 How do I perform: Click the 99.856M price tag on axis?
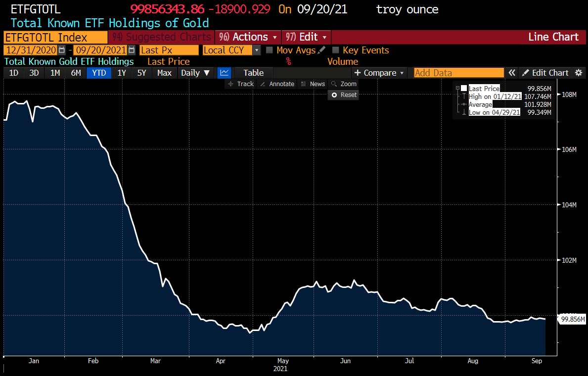(573, 319)
